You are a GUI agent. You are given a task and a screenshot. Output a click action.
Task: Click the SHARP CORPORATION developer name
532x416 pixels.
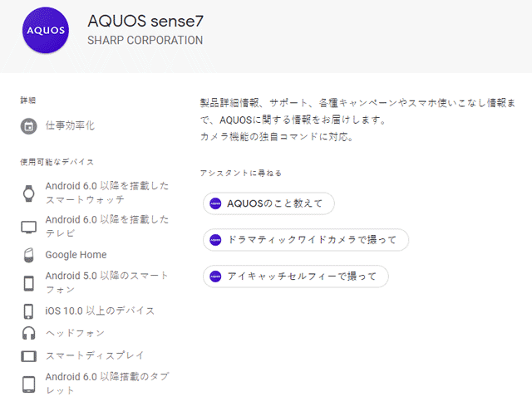point(145,41)
